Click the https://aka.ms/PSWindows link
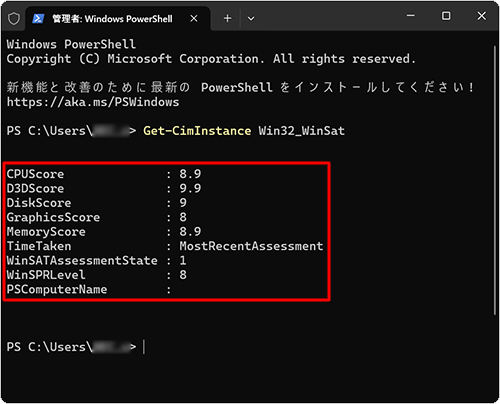Image resolution: width=500 pixels, height=404 pixels. coord(93,102)
